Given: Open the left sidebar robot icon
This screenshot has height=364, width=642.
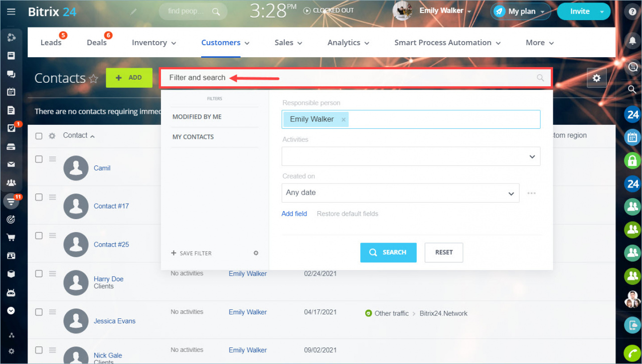Looking at the screenshot, I should (x=11, y=292).
